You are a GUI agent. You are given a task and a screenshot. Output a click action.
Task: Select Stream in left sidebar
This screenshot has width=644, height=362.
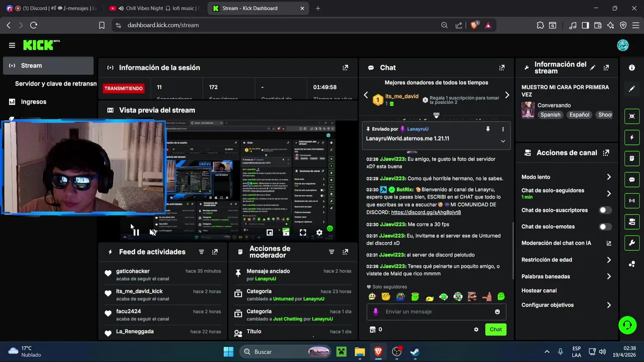(x=48, y=66)
